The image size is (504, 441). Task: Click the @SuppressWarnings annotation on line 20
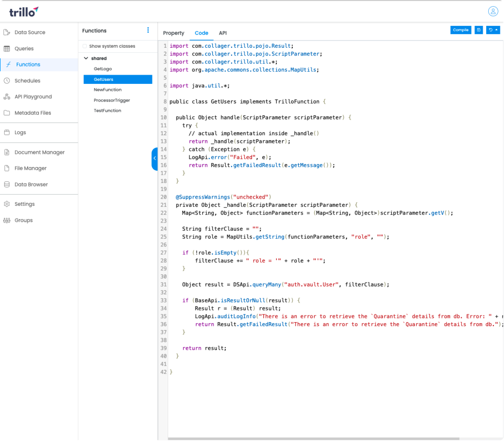coord(203,197)
